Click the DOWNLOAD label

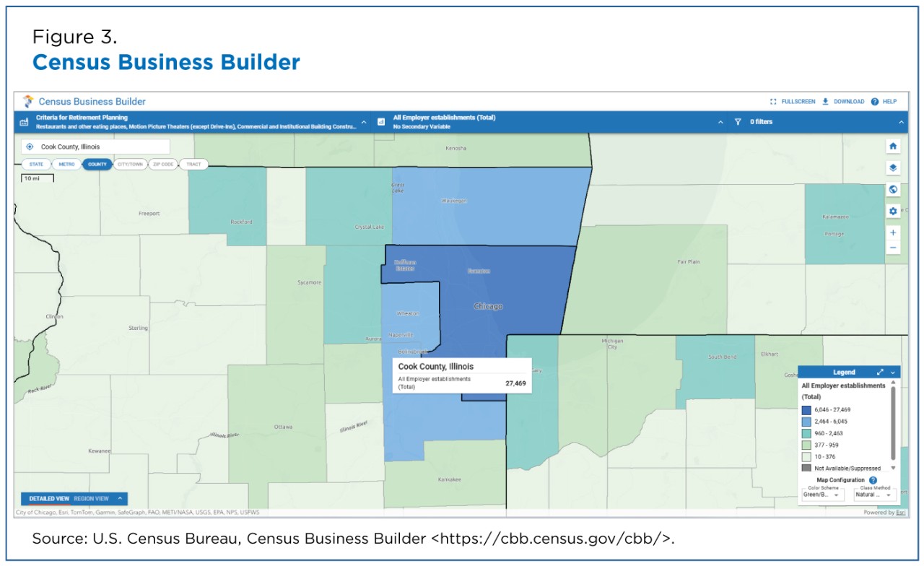point(849,102)
